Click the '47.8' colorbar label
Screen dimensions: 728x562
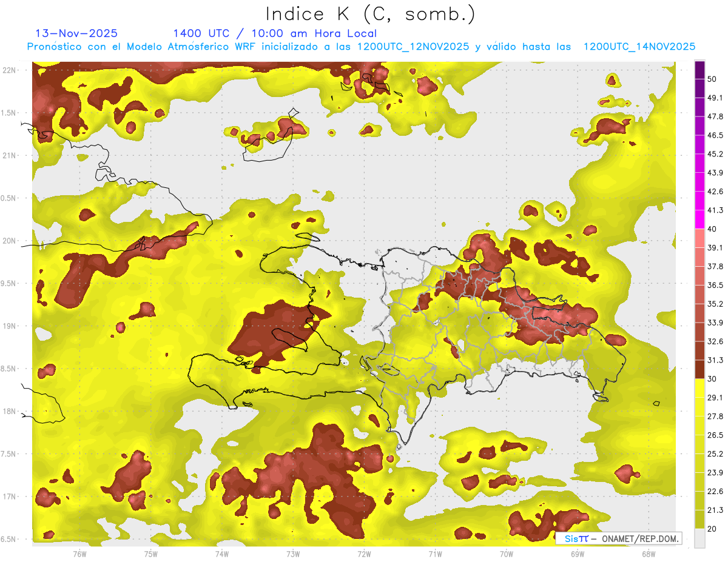pos(715,116)
